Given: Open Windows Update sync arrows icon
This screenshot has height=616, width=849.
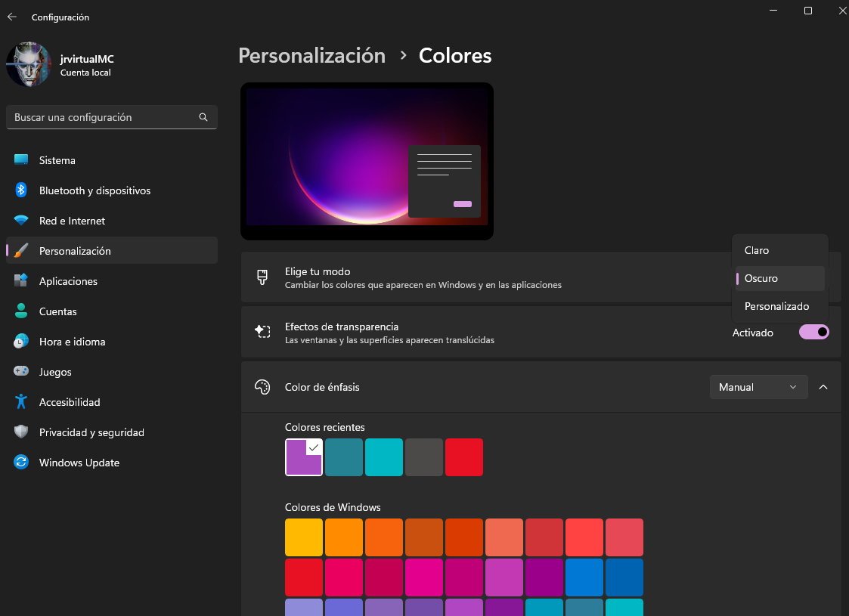Looking at the screenshot, I should point(21,463).
